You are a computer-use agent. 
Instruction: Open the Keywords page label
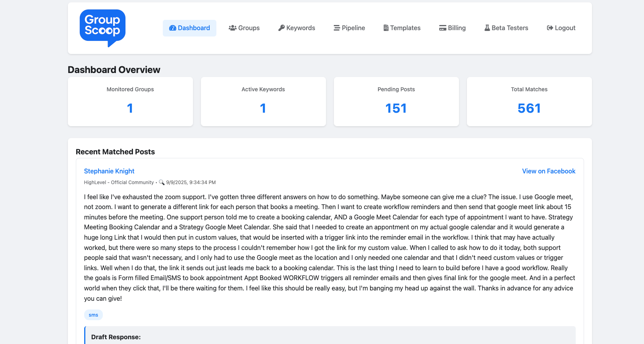click(301, 28)
